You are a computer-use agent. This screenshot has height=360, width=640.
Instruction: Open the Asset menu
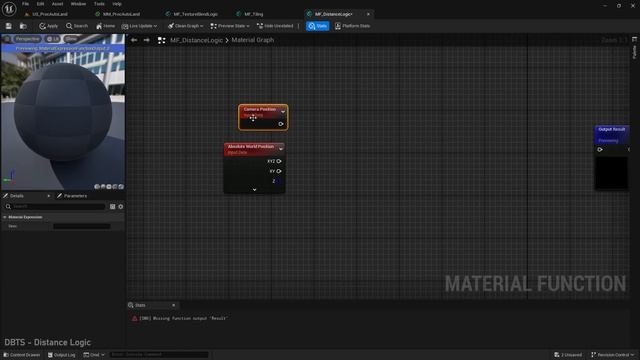click(x=58, y=4)
